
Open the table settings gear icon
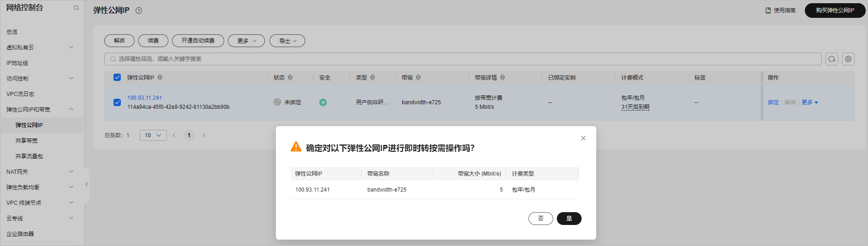[x=848, y=59]
